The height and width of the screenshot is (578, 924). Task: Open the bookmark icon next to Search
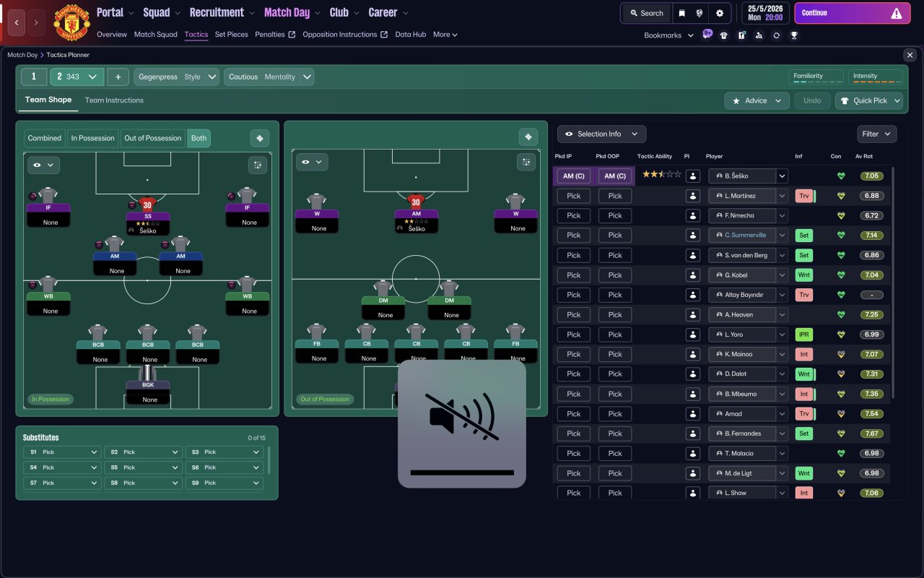(681, 13)
